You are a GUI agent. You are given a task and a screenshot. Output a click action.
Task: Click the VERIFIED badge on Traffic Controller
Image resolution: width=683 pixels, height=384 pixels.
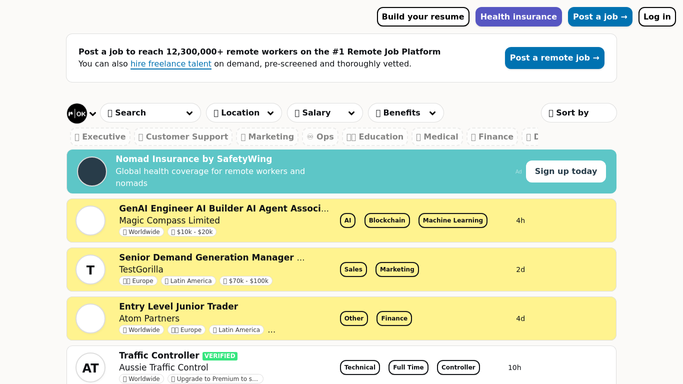coord(220,356)
